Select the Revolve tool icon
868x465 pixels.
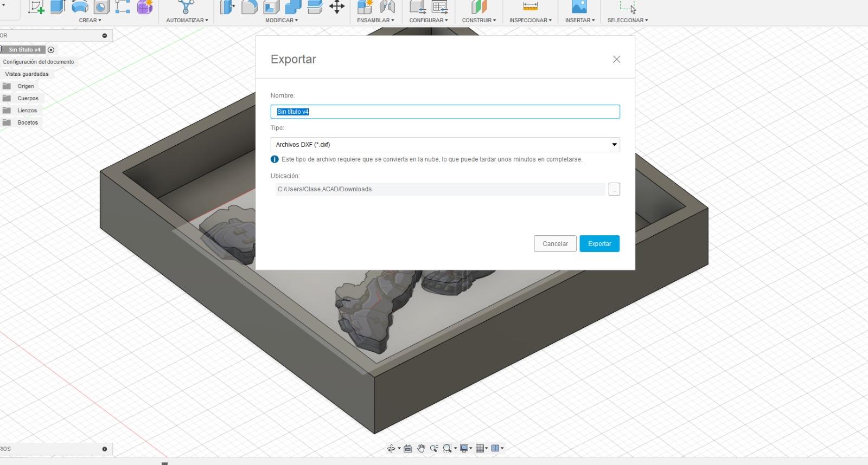[80, 7]
